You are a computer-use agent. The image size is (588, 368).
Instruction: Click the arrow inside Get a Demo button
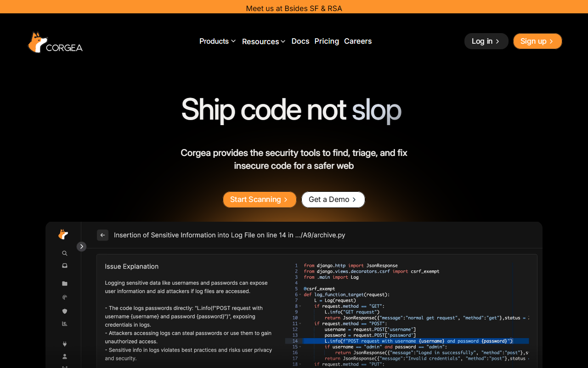(354, 200)
